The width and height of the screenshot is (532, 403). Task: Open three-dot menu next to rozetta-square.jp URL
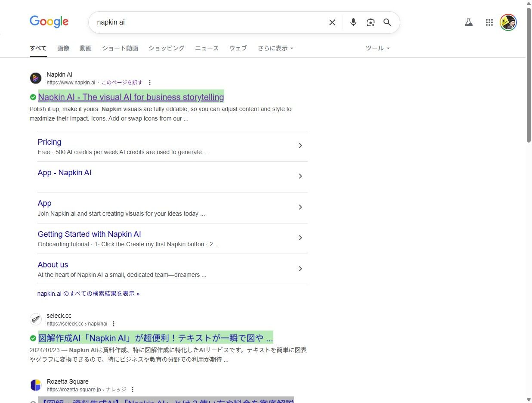(x=133, y=390)
